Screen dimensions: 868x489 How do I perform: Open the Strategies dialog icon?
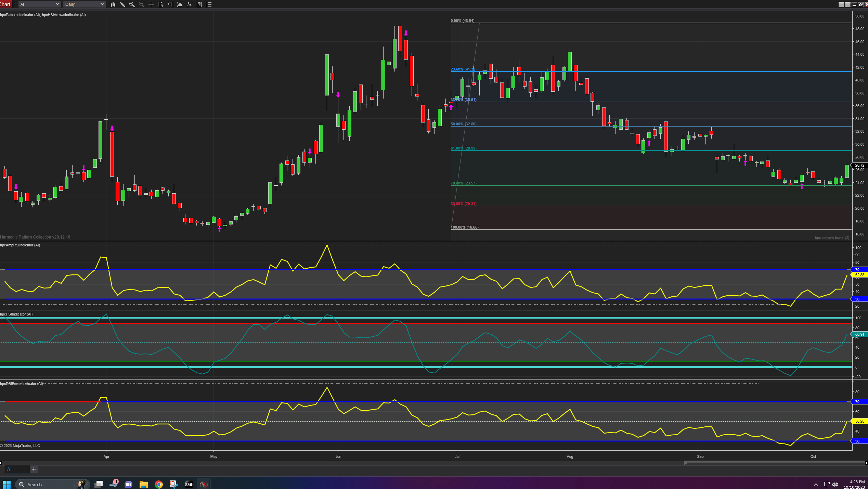pos(199,4)
